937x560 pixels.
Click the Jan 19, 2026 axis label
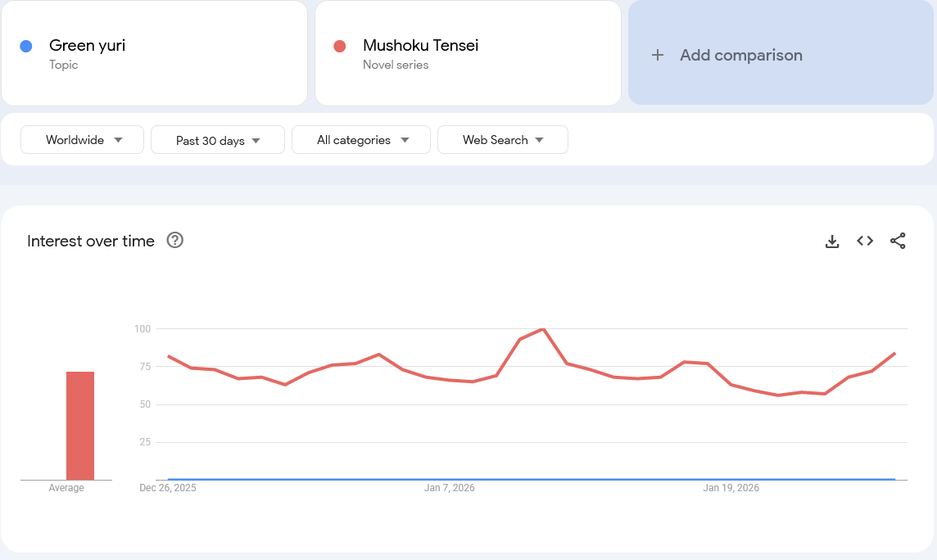tap(731, 488)
